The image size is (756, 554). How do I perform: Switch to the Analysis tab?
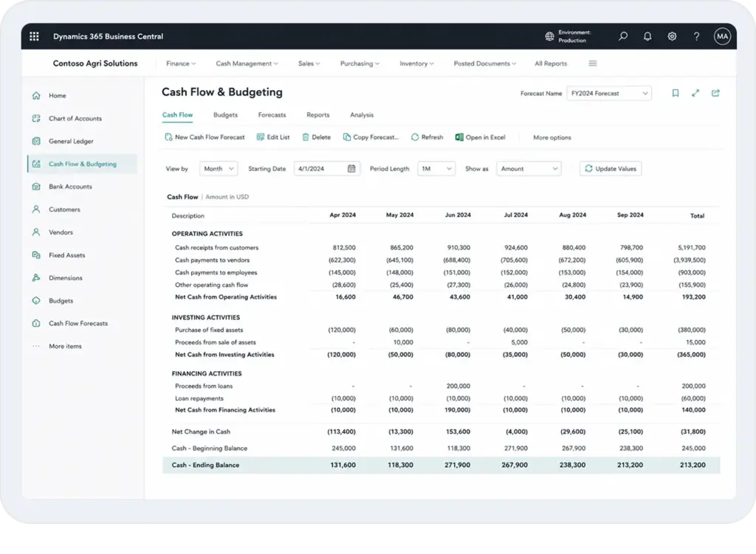tap(362, 114)
